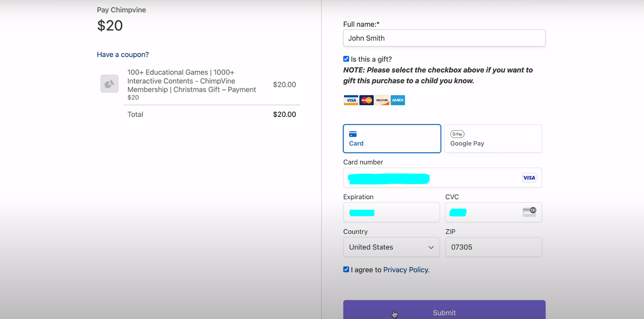Image resolution: width=644 pixels, height=319 pixels.
Task: Click the Country dropdown chevron arrow
Action: [431, 247]
